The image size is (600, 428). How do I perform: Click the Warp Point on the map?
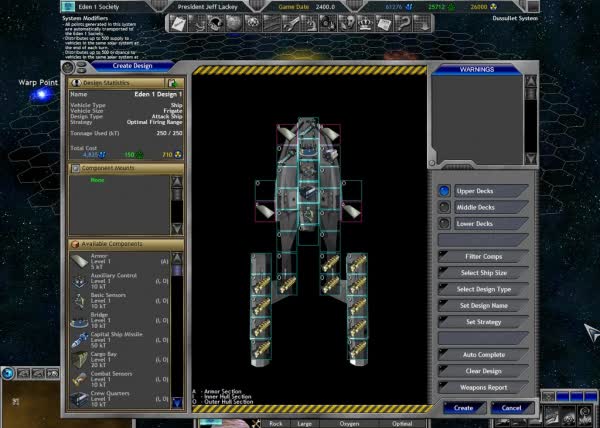(42, 94)
